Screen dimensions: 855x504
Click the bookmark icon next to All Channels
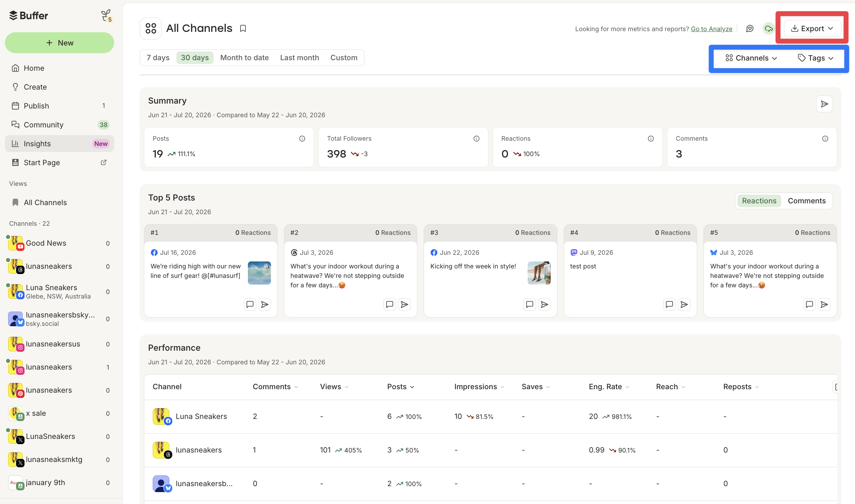(x=243, y=28)
